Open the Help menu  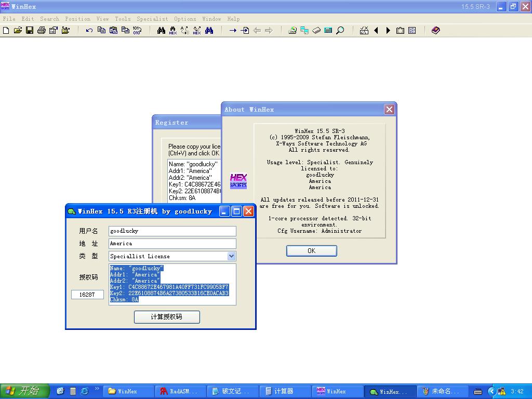pos(233,19)
